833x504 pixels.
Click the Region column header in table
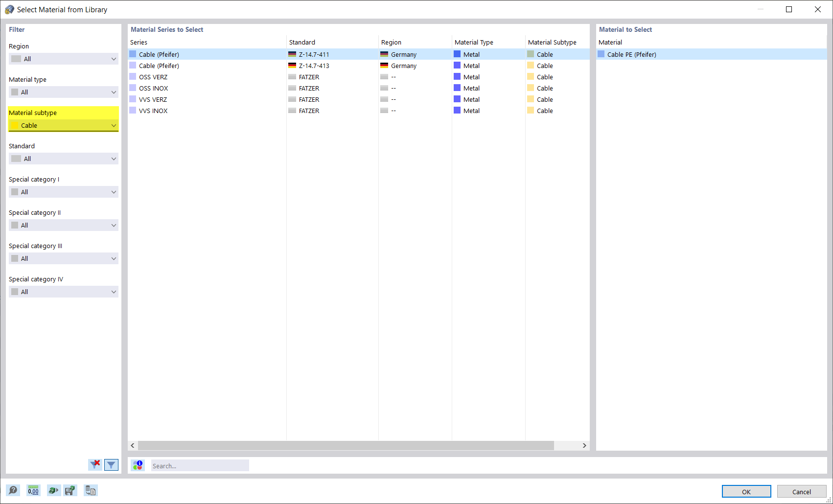(x=415, y=42)
